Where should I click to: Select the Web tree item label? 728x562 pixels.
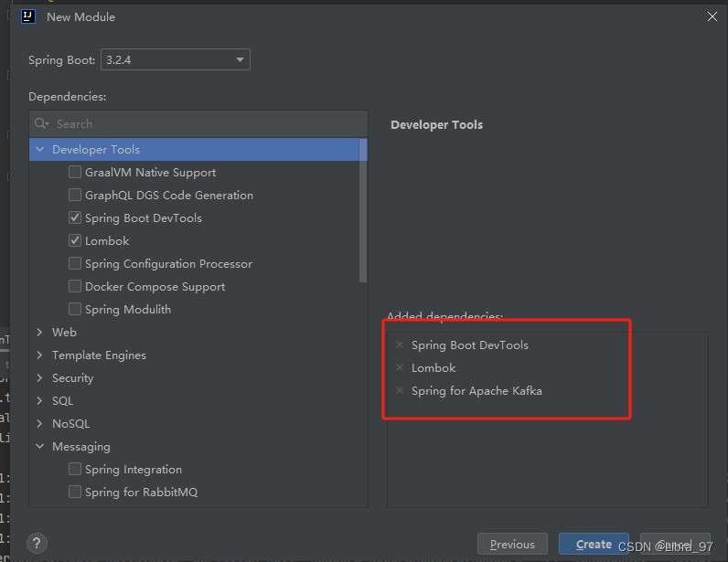64,333
